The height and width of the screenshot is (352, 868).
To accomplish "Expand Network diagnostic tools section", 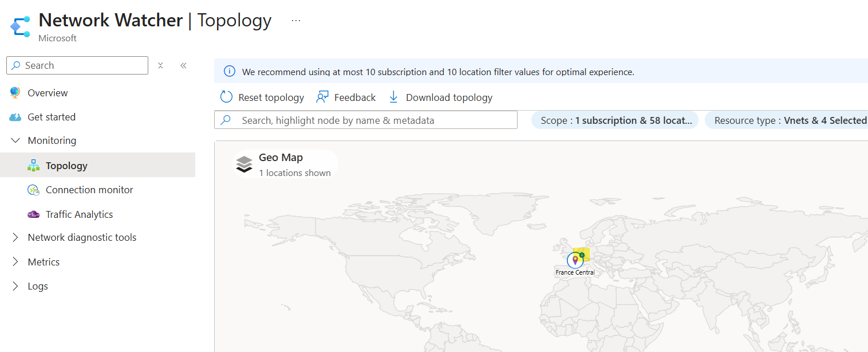I will click(15, 237).
